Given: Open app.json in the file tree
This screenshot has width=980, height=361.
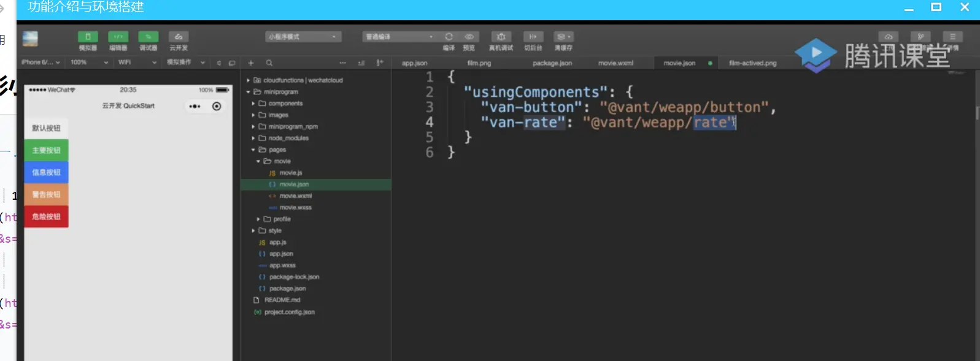Looking at the screenshot, I should pos(281,254).
